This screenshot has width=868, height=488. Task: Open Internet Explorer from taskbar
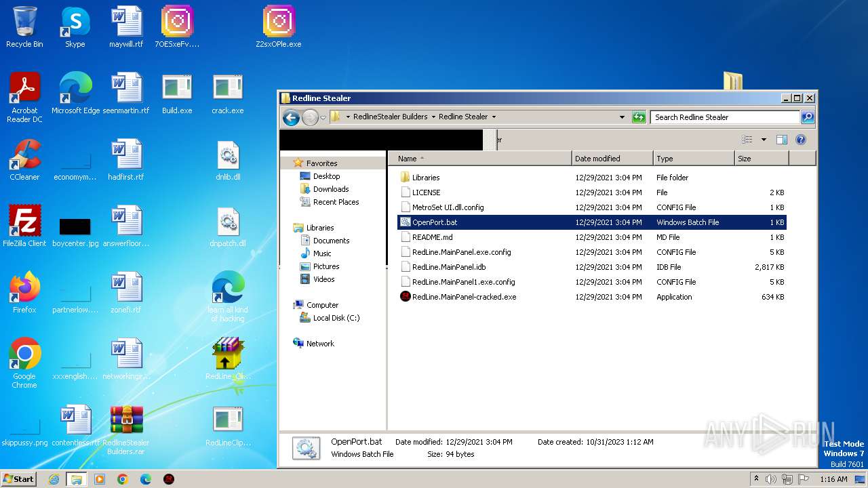point(54,479)
